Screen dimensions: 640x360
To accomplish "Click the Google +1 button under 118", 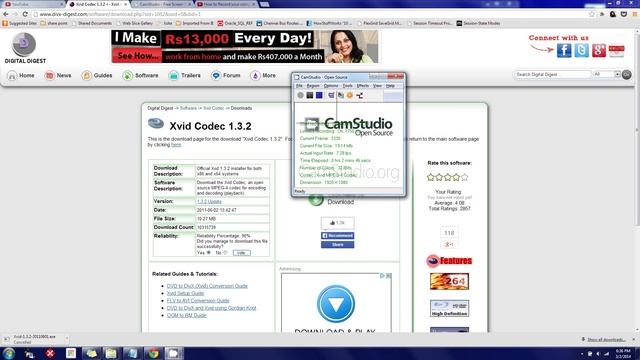I will [449, 244].
